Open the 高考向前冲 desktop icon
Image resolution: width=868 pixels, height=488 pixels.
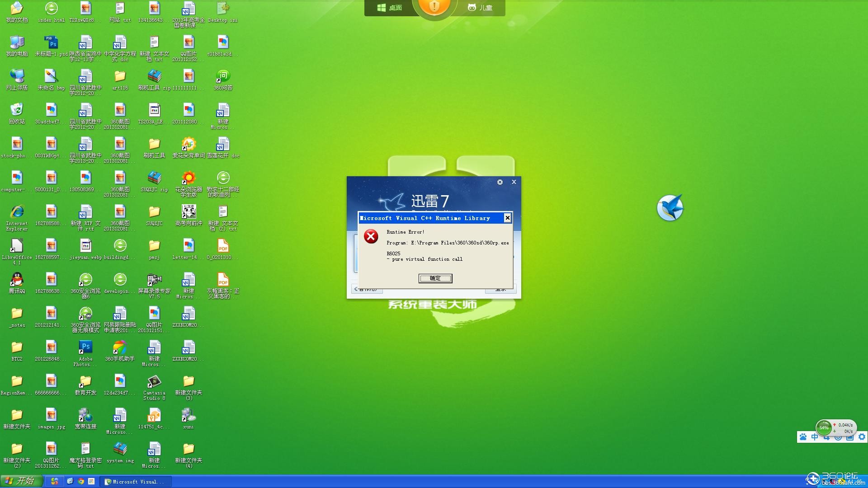click(189, 216)
